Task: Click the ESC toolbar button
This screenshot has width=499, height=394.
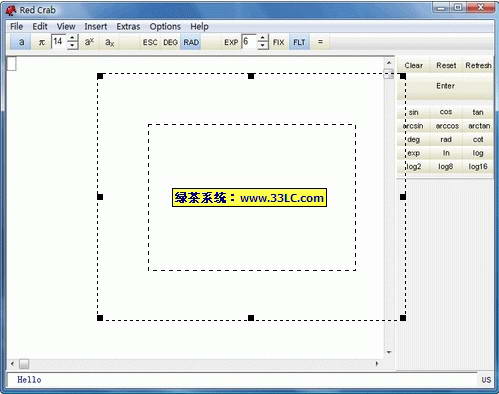Action: coord(150,42)
